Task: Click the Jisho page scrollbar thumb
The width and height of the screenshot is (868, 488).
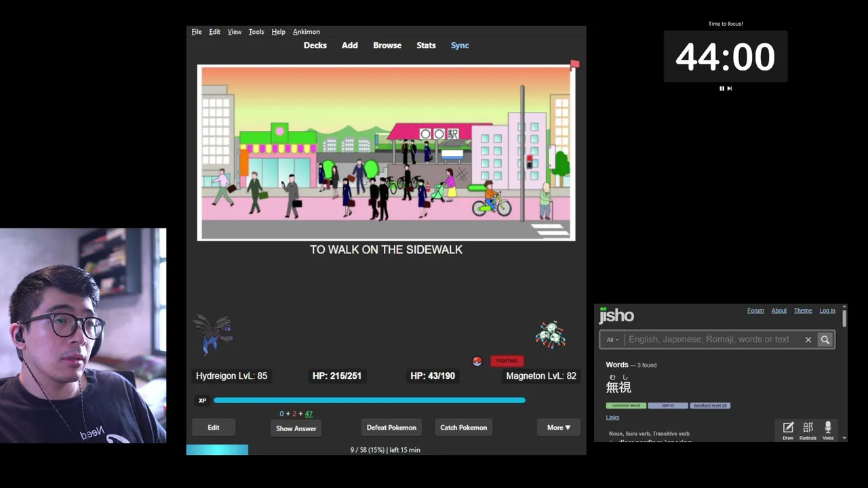Action: point(844,317)
